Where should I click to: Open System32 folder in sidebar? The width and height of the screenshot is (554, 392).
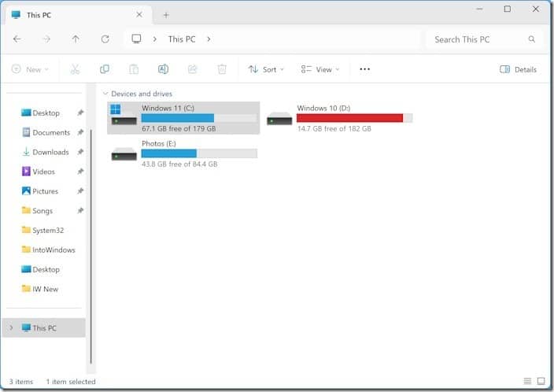coord(42,230)
